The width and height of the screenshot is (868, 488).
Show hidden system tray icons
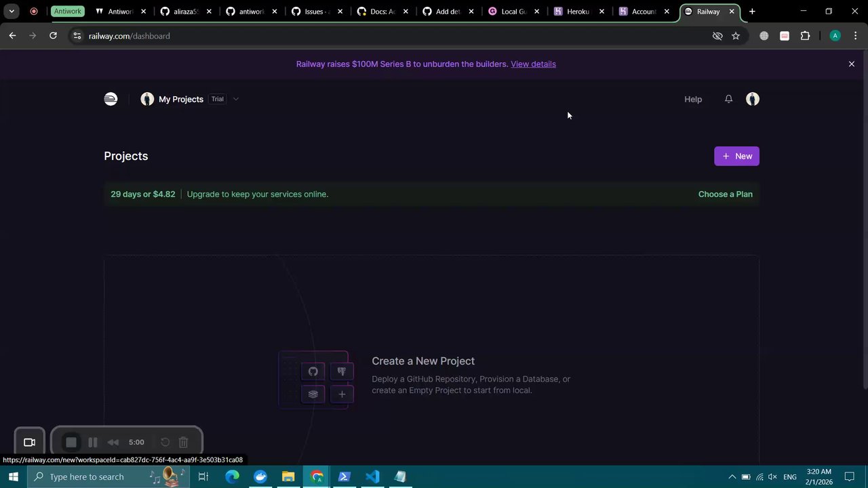click(x=732, y=477)
